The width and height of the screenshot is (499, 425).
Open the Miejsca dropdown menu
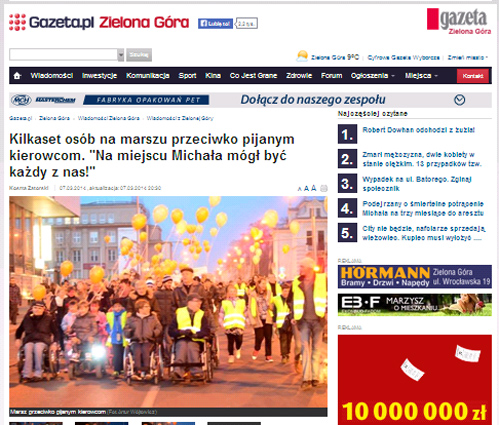pos(421,76)
